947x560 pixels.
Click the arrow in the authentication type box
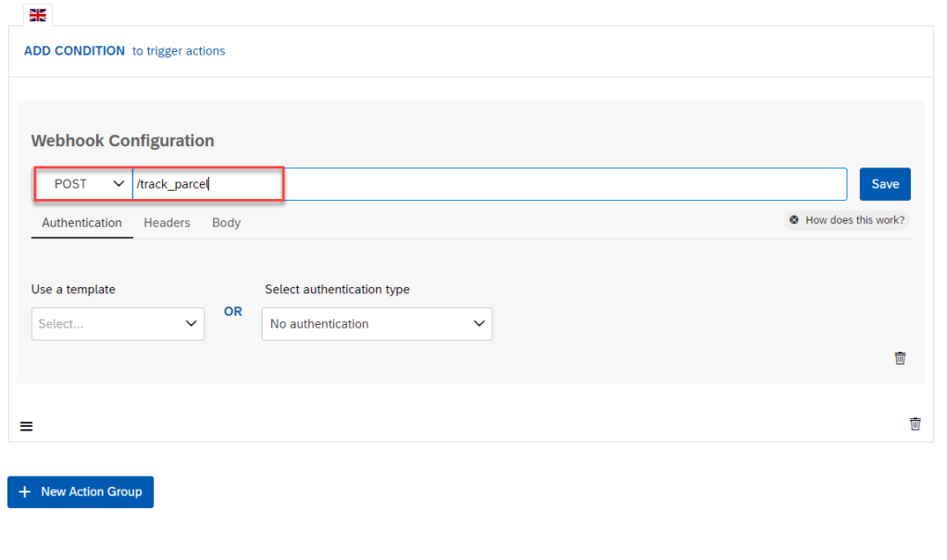tap(479, 324)
